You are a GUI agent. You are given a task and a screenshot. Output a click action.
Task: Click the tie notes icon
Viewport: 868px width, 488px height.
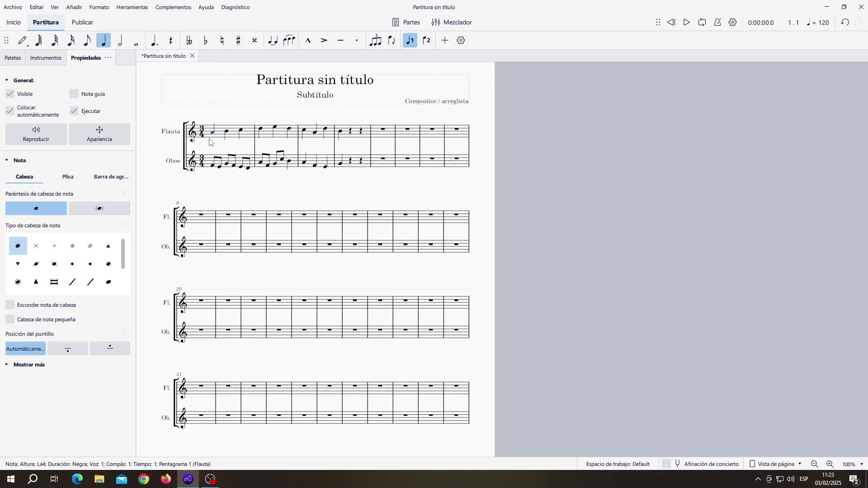pos(273,41)
